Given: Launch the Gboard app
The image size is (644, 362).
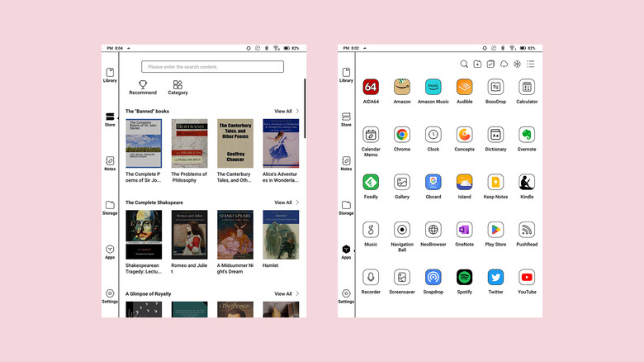Looking at the screenshot, I should pyautogui.click(x=433, y=182).
